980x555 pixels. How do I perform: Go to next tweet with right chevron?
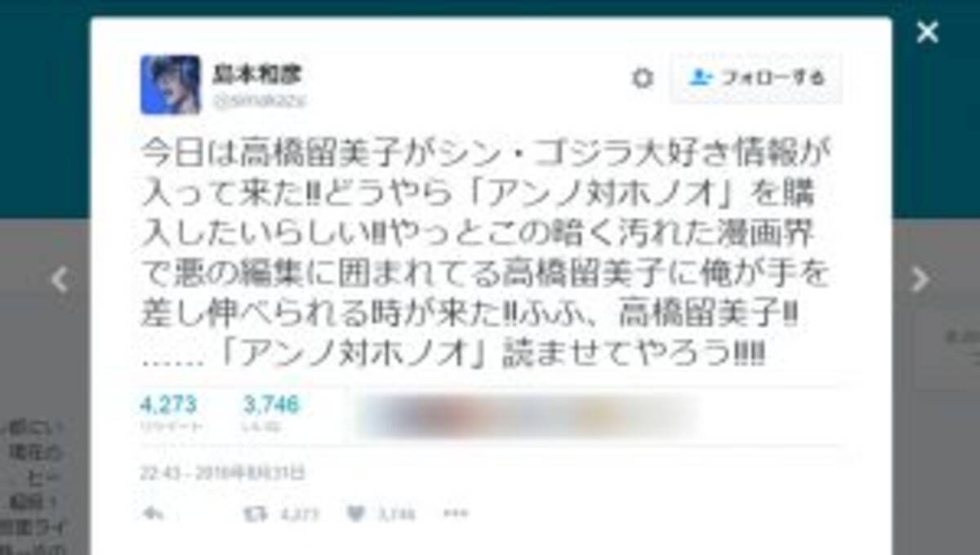(920, 280)
